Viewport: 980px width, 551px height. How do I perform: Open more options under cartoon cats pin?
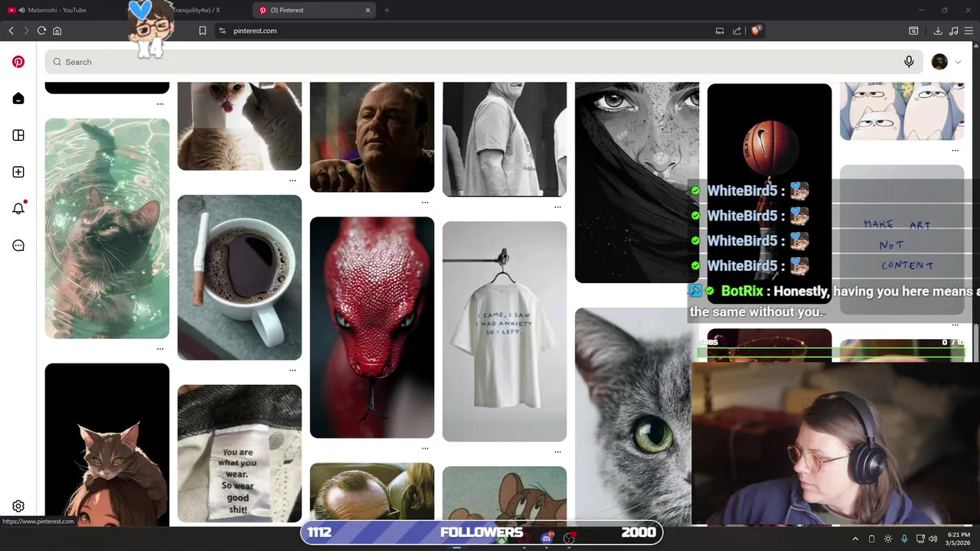coord(955,151)
